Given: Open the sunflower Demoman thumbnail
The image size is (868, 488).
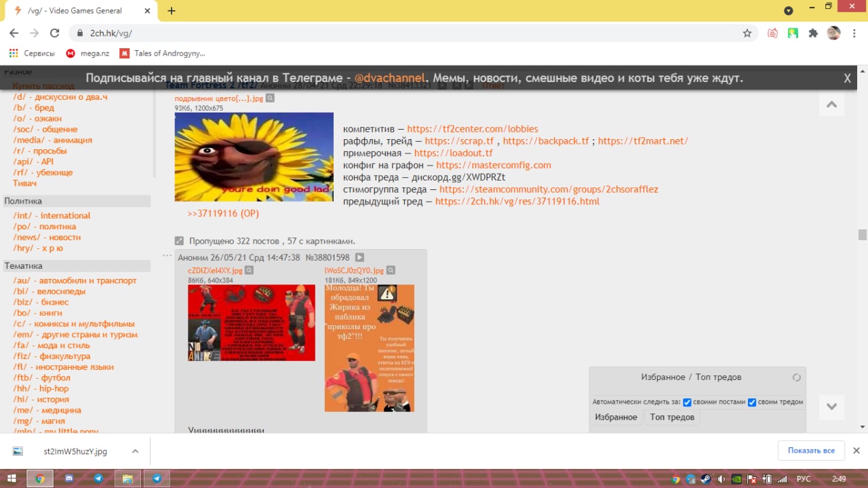Looking at the screenshot, I should click(x=254, y=157).
